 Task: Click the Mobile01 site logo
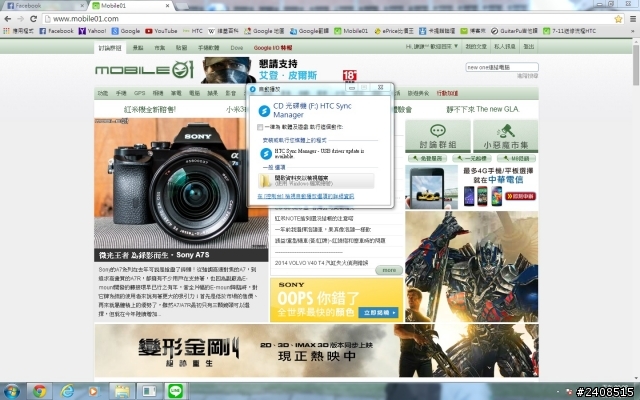(x=144, y=70)
